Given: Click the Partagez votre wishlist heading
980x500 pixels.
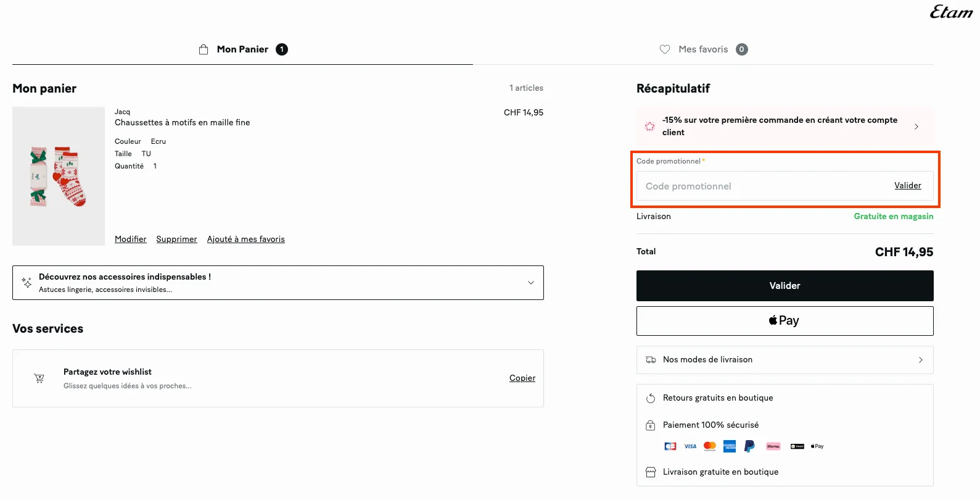Looking at the screenshot, I should tap(107, 372).
